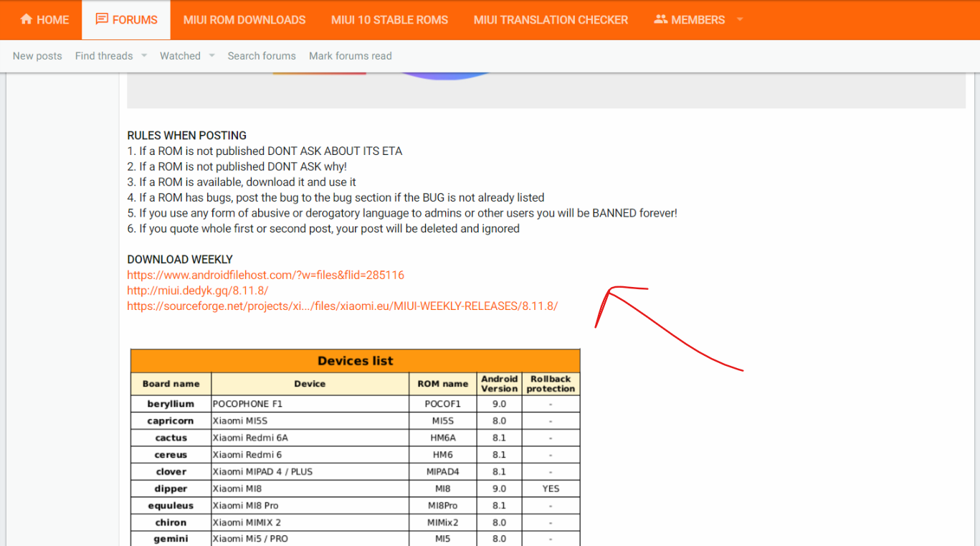980x546 pixels.
Task: Open the HOME tab with house icon
Action: 44,20
